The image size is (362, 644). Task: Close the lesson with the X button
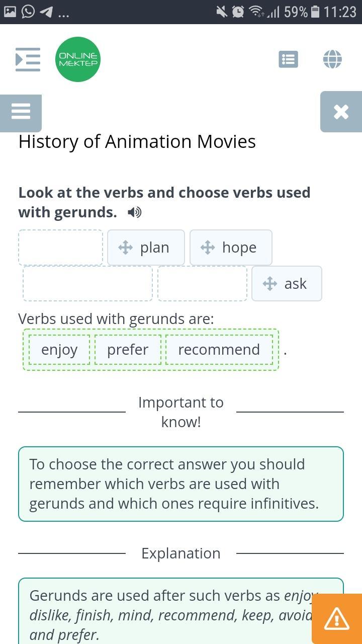tap(341, 112)
